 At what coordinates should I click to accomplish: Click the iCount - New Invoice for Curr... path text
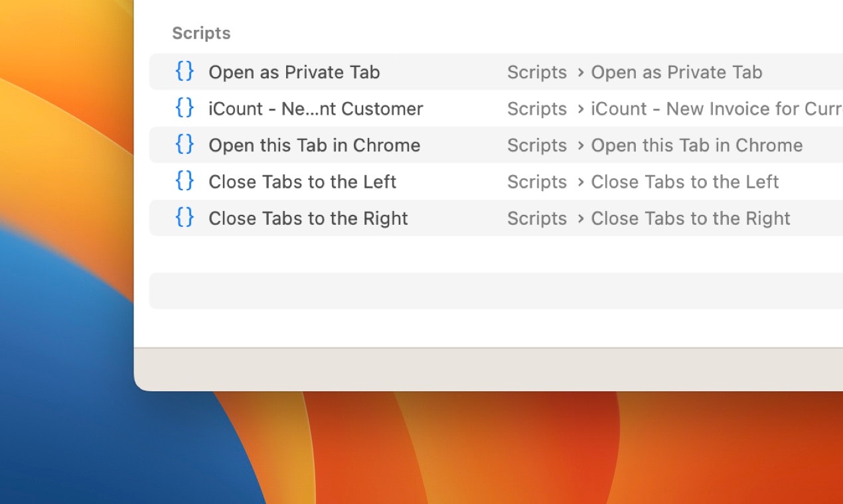click(x=717, y=109)
